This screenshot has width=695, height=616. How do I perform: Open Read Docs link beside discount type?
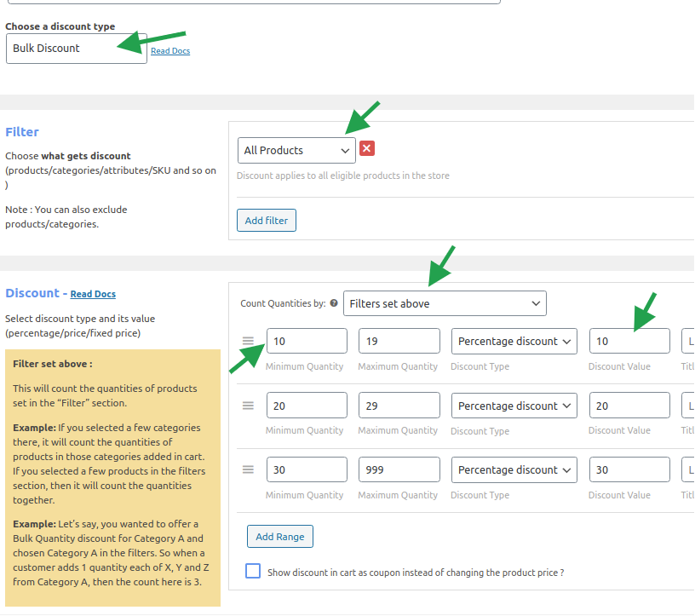[170, 51]
